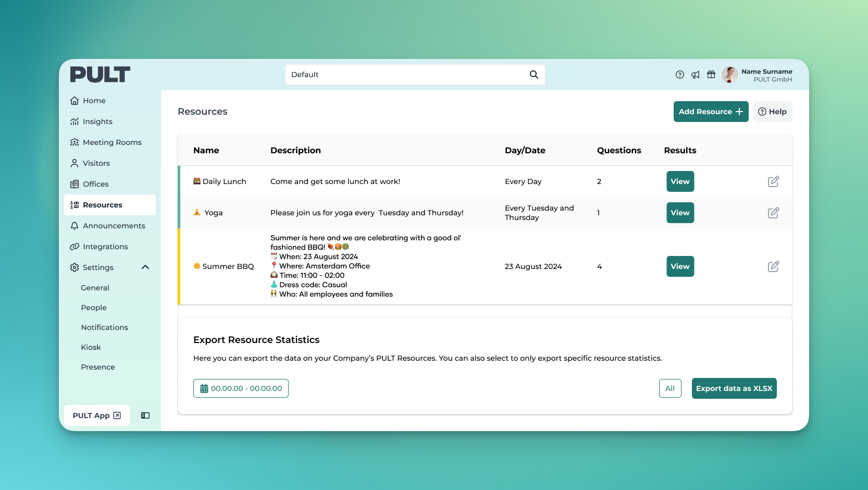Viewport: 868px width, 490px height.
Task: Click the Yoga resource name
Action: click(x=214, y=213)
